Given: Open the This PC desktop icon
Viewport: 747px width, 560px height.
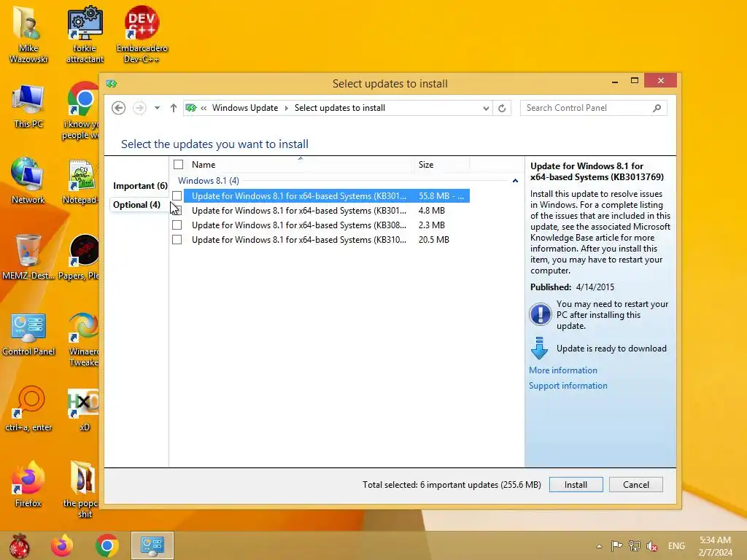Looking at the screenshot, I should click(x=28, y=106).
